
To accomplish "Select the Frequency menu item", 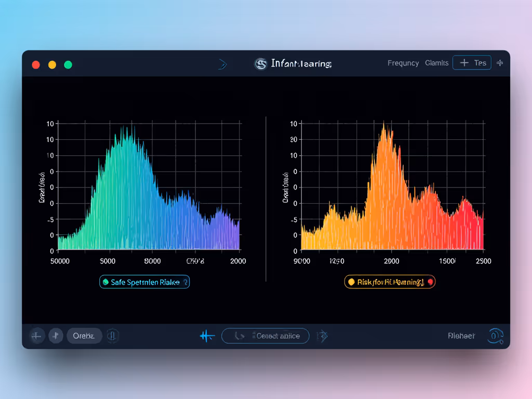I will [403, 63].
